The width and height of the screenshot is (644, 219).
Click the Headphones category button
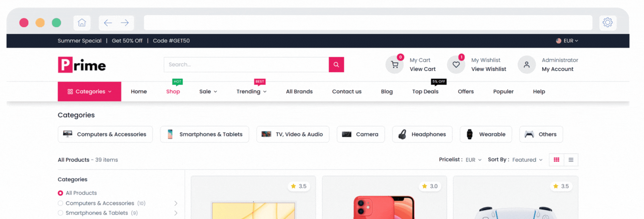point(422,134)
